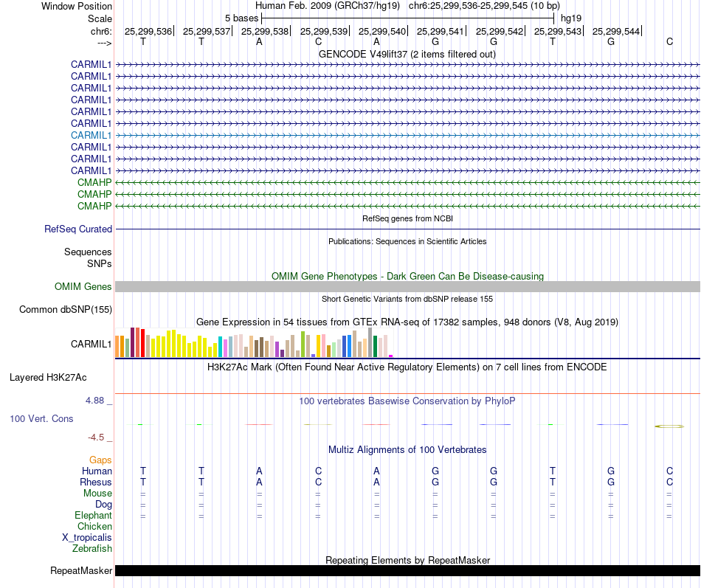Click the gray OMIM Genes item bar
The width and height of the screenshot is (701, 588).
[x=407, y=286]
